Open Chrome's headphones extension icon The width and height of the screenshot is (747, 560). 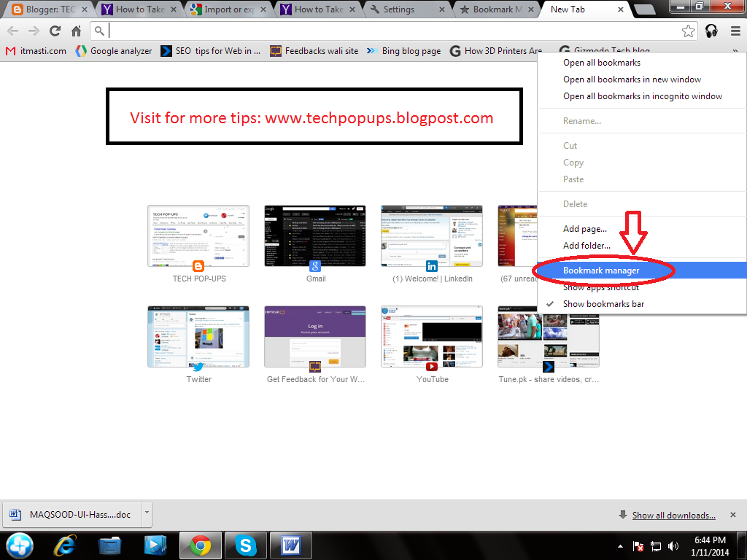[x=712, y=31]
